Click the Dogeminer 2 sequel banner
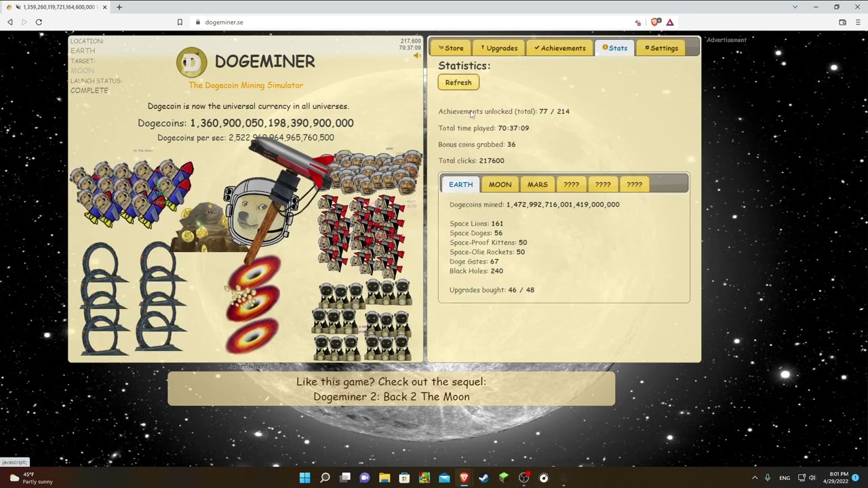 click(x=391, y=389)
